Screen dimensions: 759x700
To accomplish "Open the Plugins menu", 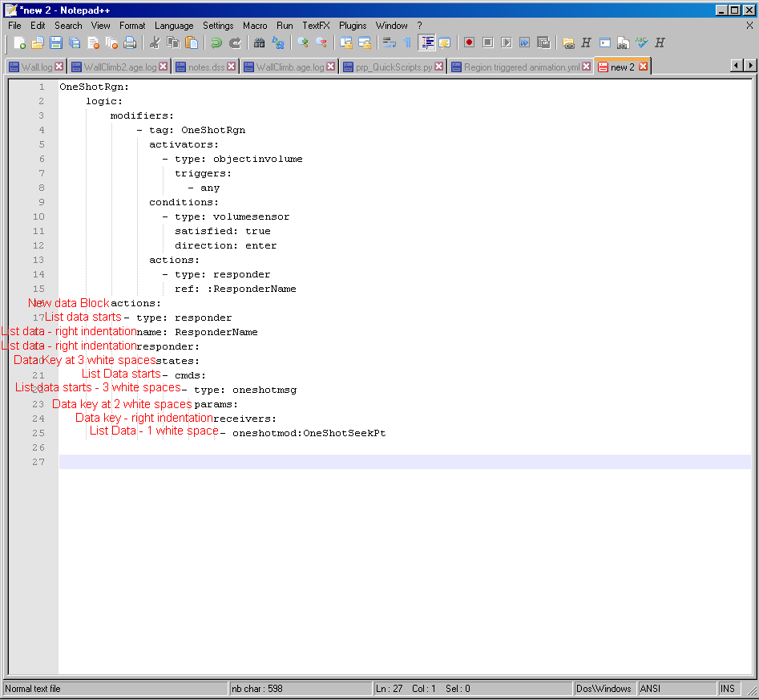I will [353, 25].
